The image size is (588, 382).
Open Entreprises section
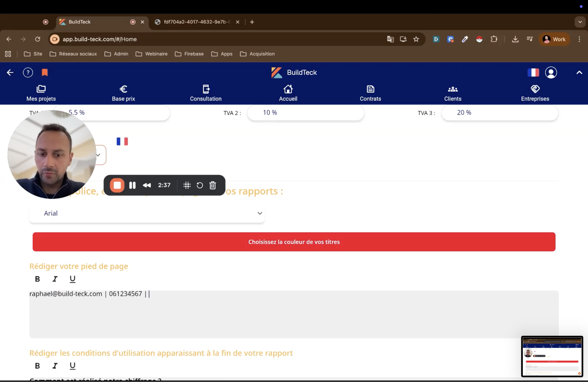[535, 93]
